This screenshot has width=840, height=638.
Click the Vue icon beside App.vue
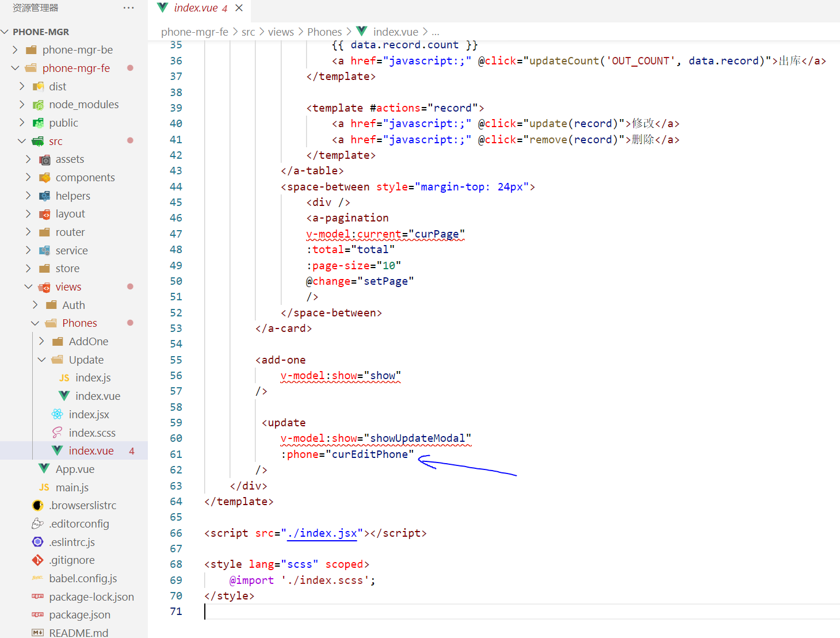tap(44, 469)
